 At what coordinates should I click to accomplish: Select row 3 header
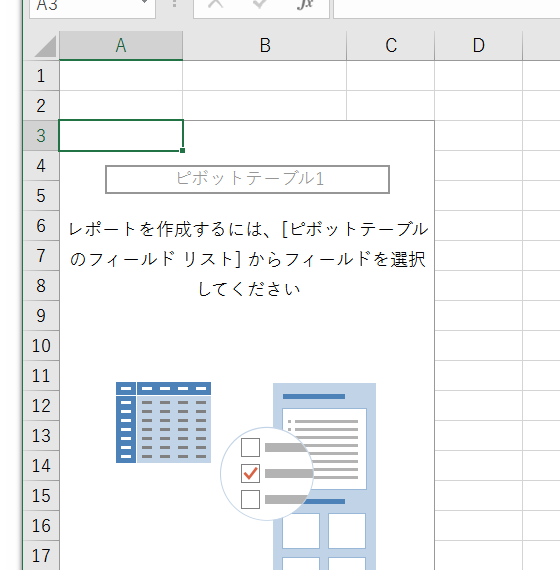click(x=41, y=136)
